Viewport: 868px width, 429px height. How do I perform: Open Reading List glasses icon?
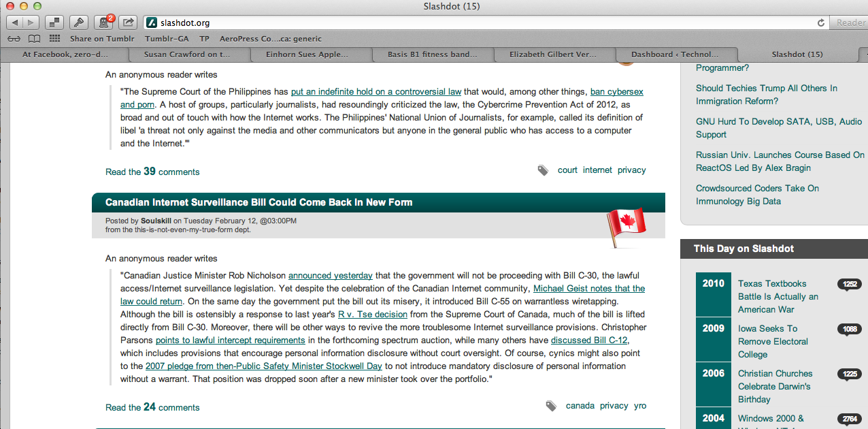(14, 39)
